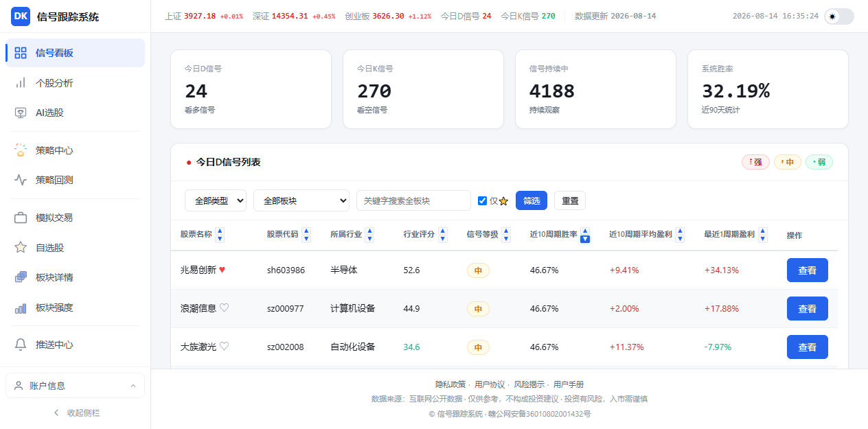Click the 关键字搜索全板块 search field
The height and width of the screenshot is (429, 868).
pos(413,200)
